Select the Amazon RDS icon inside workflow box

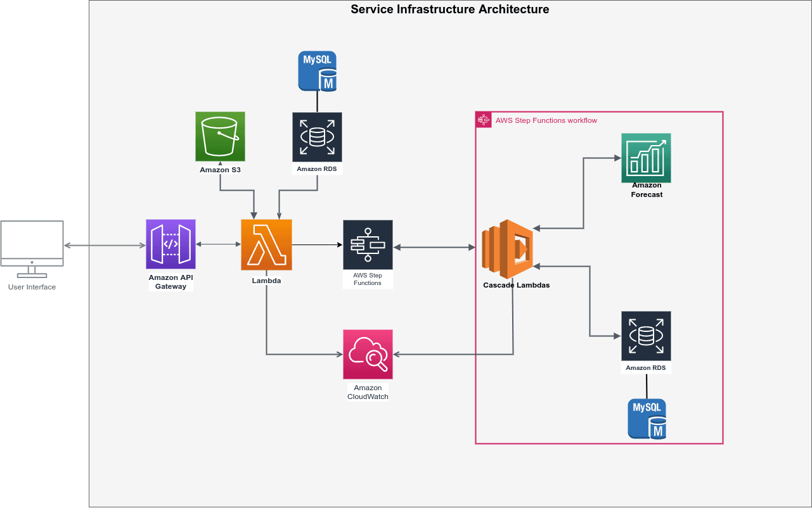tap(646, 336)
